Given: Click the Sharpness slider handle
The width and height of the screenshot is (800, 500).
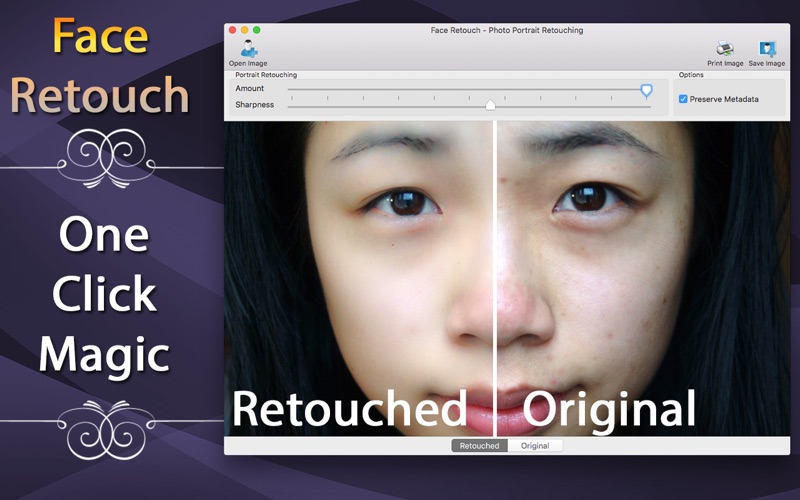Looking at the screenshot, I should [490, 105].
